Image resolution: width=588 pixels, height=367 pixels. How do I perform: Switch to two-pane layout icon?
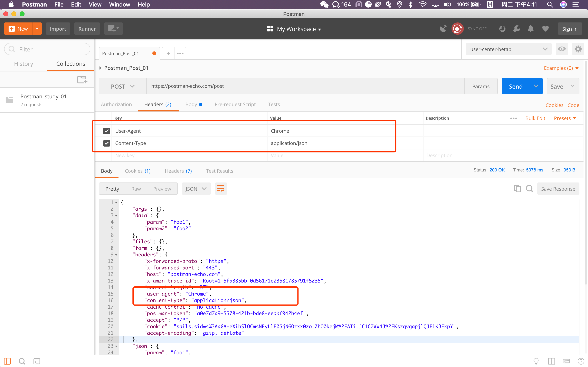pos(551,361)
